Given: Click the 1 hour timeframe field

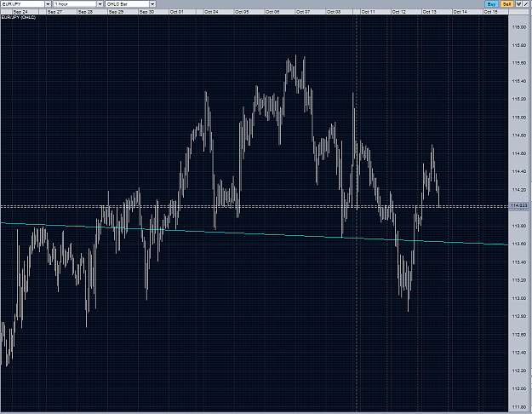Looking at the screenshot, I should [x=75, y=4].
